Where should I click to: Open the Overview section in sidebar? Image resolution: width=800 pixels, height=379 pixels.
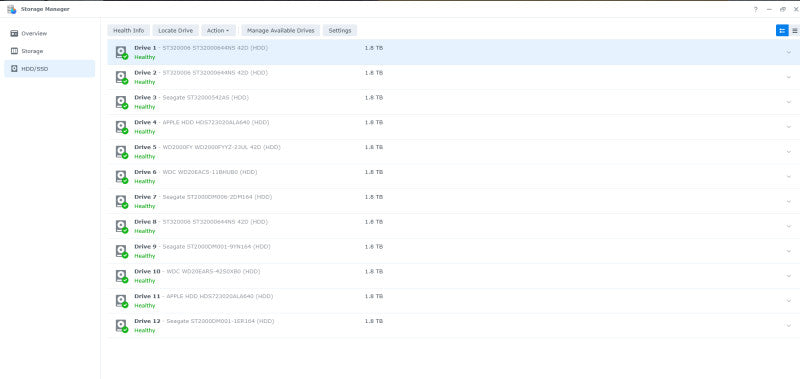pos(49,34)
